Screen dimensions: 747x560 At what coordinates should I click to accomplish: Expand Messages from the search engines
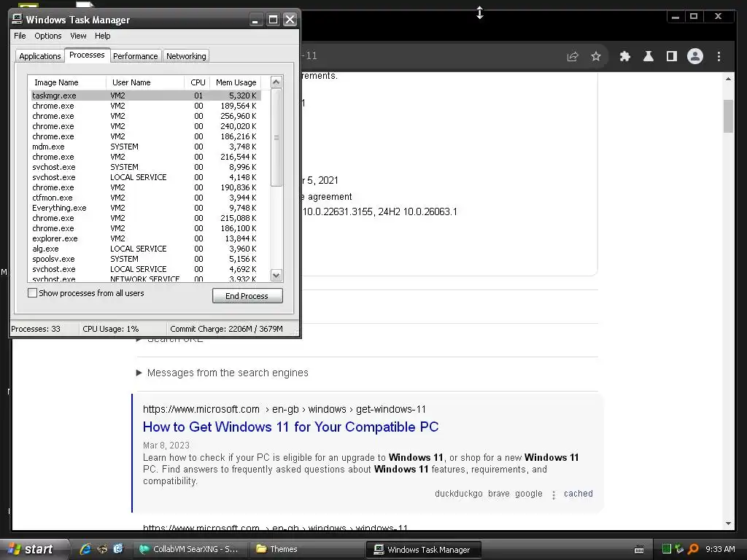coord(222,373)
